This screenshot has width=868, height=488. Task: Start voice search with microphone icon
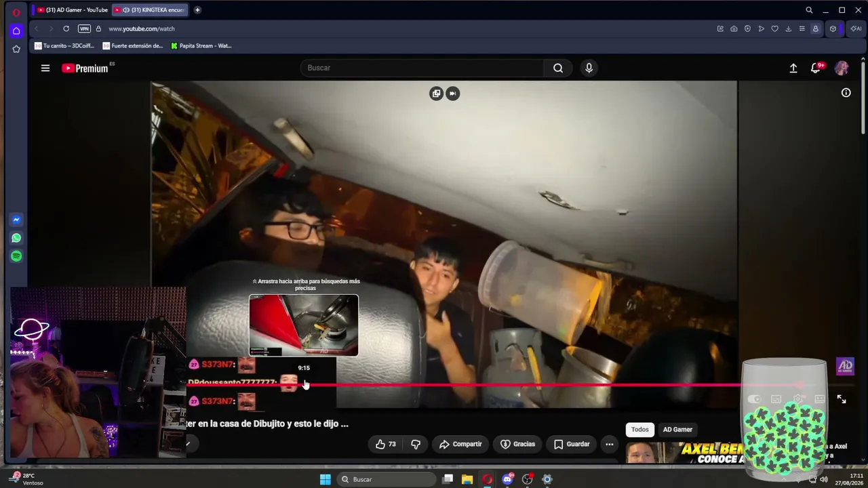click(x=589, y=68)
